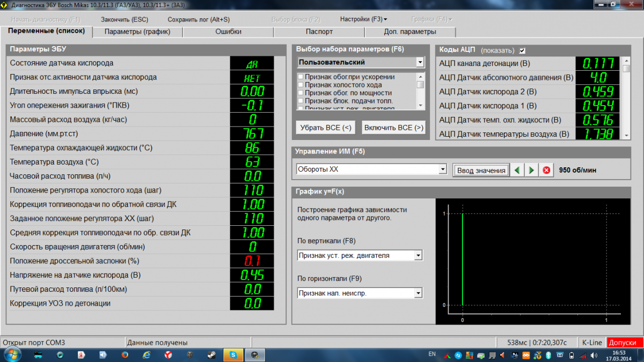Open Skype from the taskbar

pyautogui.click(x=233, y=354)
